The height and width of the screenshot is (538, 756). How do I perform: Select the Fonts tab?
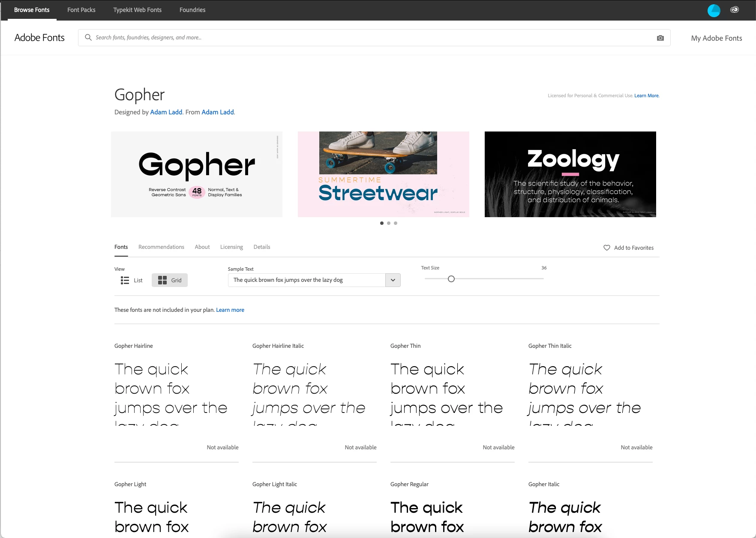pyautogui.click(x=121, y=247)
